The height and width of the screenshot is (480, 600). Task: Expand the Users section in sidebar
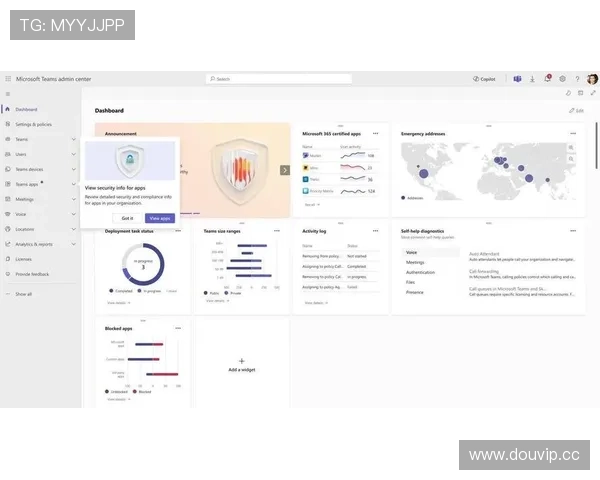coord(74,154)
